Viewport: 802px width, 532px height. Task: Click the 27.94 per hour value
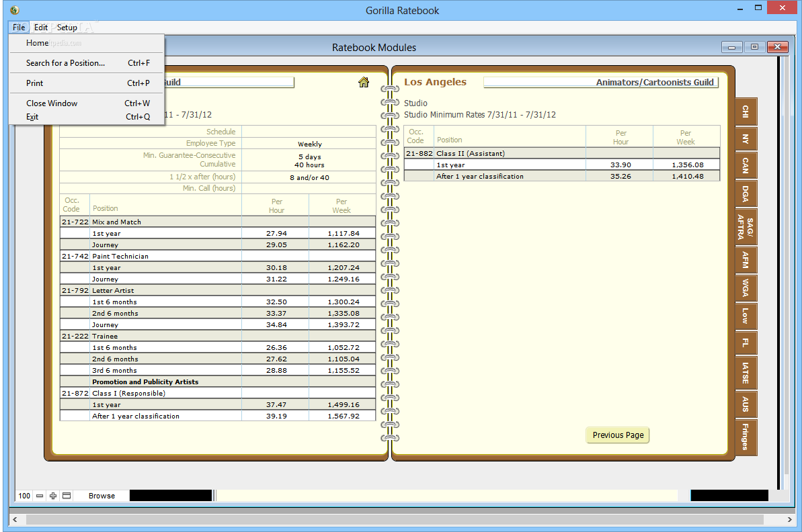pyautogui.click(x=276, y=234)
